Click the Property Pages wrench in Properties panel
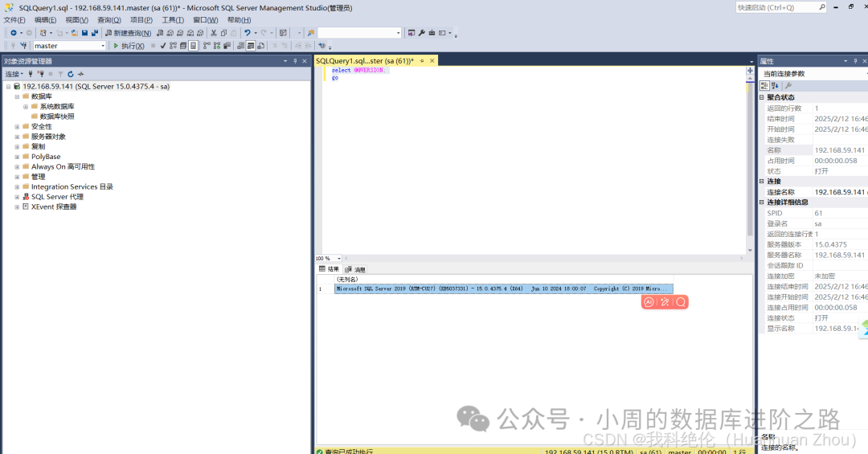 [788, 85]
